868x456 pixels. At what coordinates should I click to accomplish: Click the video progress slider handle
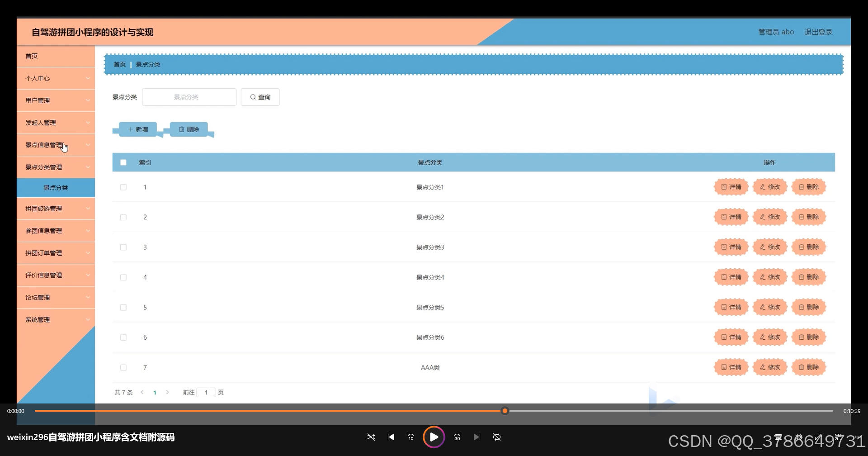505,411
